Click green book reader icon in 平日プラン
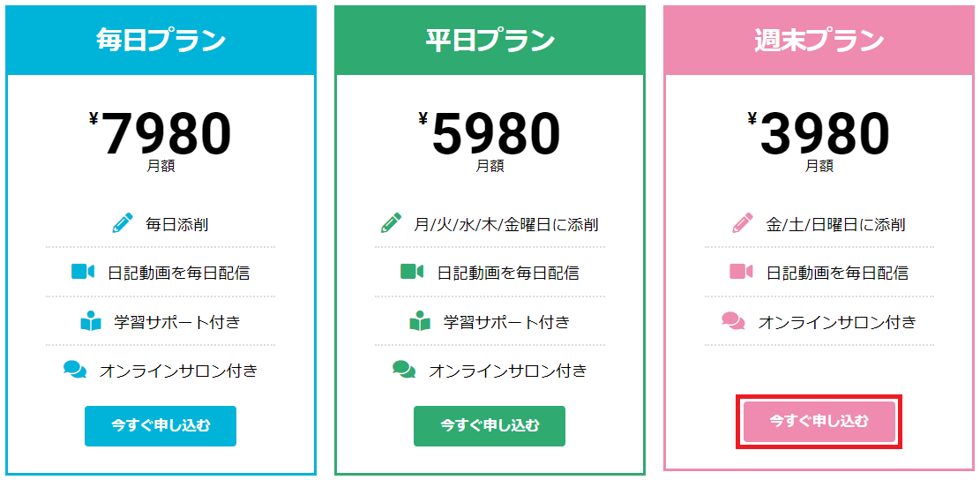This screenshot has height=480, width=980. tap(420, 320)
